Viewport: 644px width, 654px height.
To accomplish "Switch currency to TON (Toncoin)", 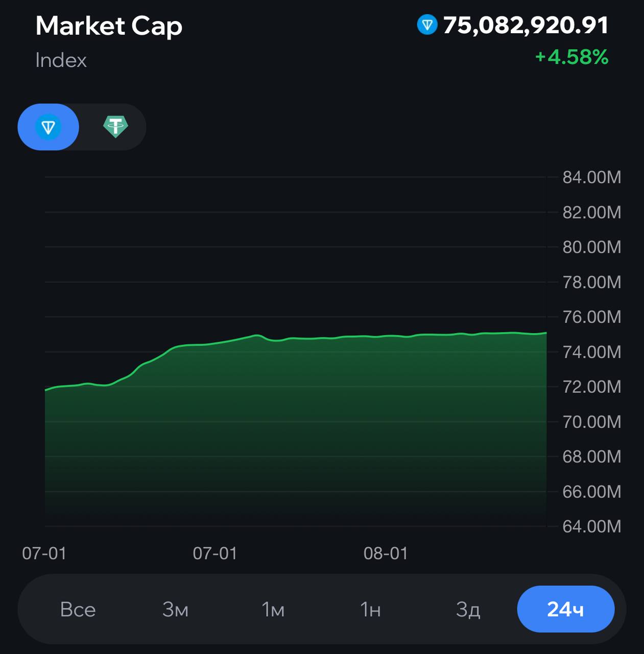I will [x=49, y=127].
